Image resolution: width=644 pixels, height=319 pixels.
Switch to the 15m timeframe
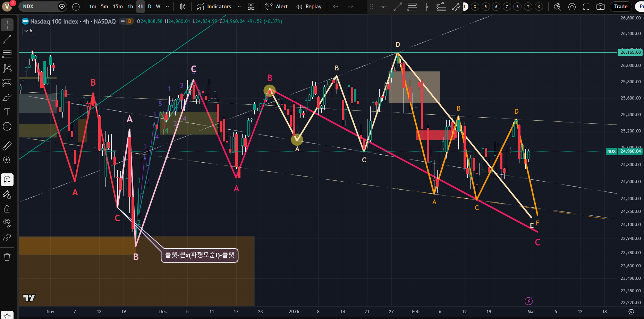[118, 7]
